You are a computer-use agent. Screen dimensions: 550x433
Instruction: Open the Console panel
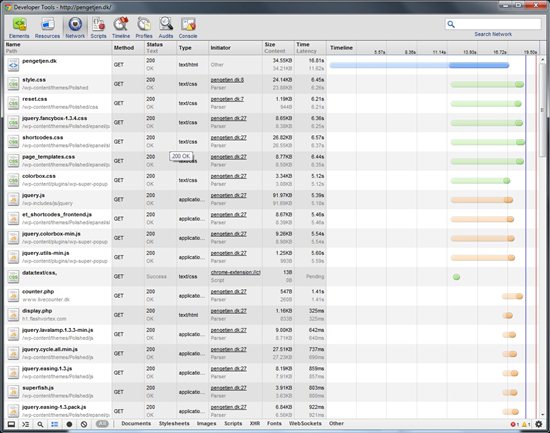coord(188,28)
